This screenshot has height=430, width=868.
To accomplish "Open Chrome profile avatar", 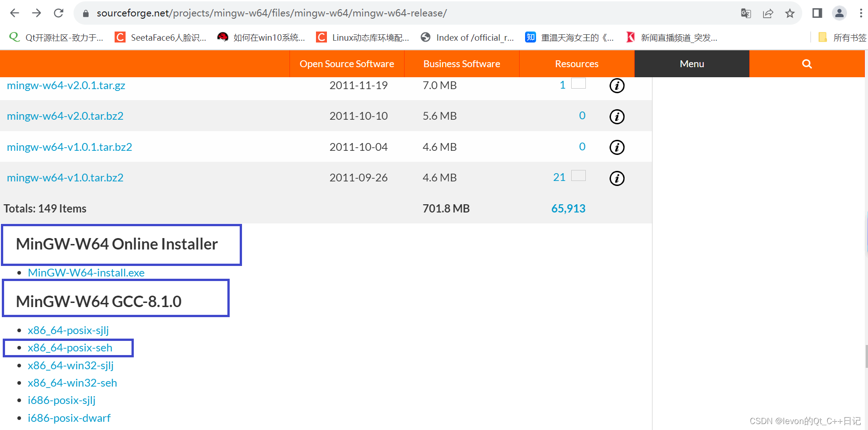I will (839, 13).
